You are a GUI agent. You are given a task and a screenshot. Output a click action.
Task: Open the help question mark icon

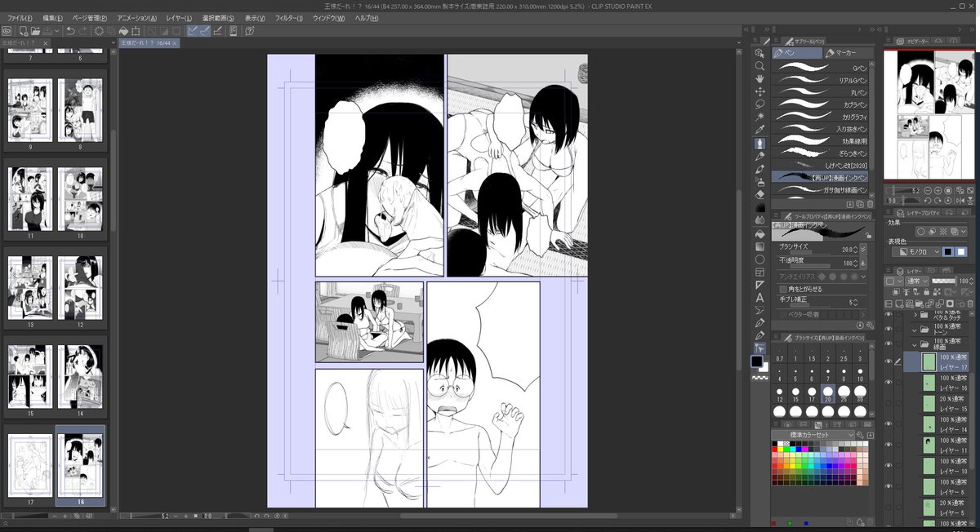coord(249,31)
